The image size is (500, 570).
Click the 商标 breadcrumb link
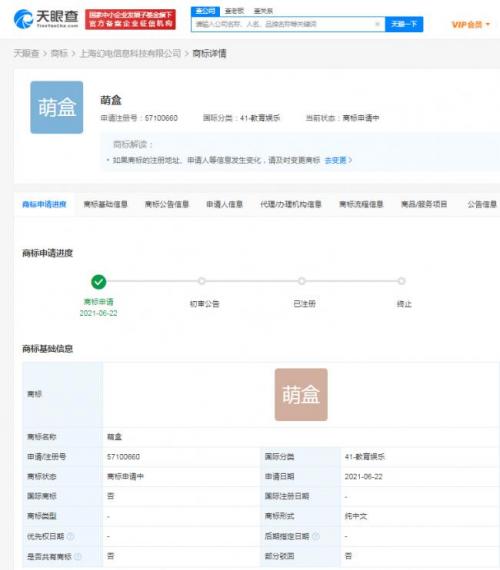click(59, 53)
